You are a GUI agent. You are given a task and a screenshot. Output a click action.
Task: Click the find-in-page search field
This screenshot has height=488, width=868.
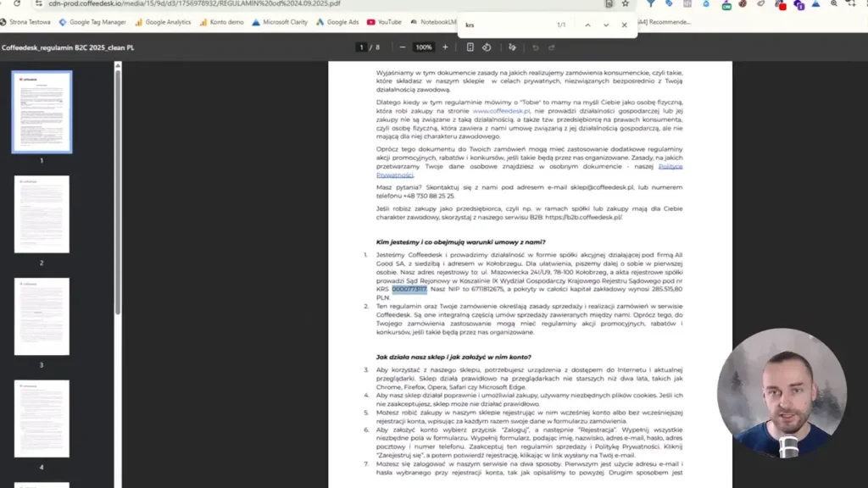coord(507,25)
